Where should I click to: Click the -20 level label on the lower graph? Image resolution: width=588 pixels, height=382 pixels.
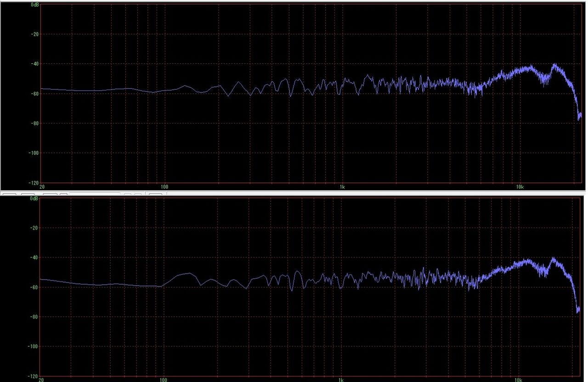pyautogui.click(x=34, y=228)
